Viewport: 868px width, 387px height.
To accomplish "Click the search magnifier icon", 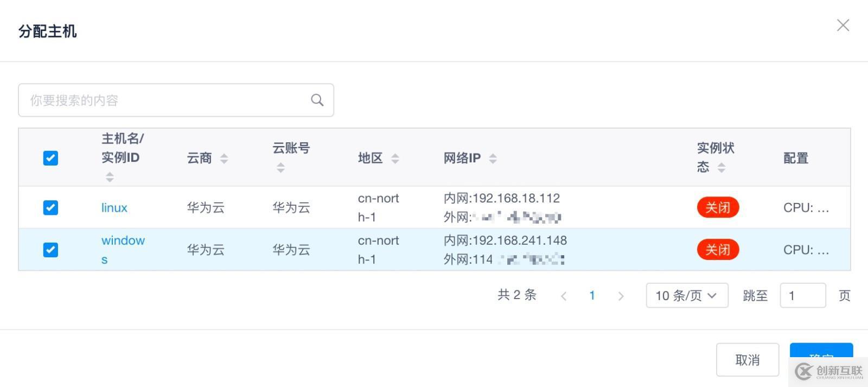I will tap(317, 100).
